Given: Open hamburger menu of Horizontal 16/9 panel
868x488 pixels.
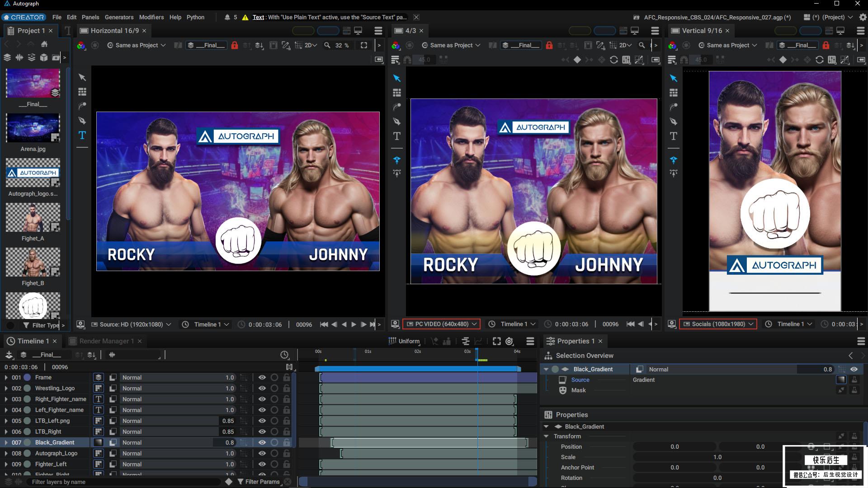Looking at the screenshot, I should coord(378,31).
